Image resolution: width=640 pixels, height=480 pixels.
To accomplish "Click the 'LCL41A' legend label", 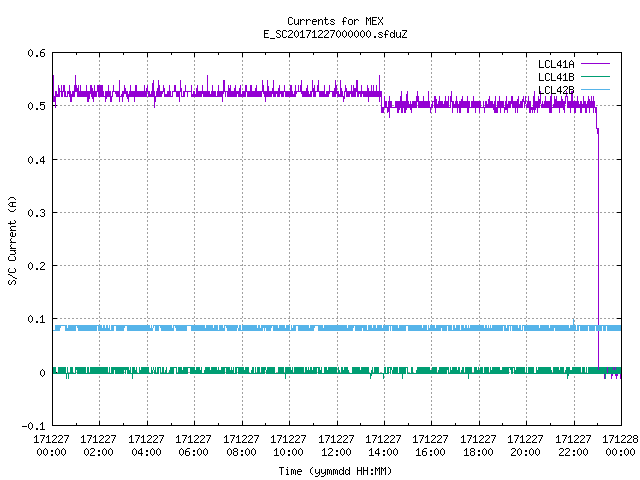I will [x=556, y=64].
